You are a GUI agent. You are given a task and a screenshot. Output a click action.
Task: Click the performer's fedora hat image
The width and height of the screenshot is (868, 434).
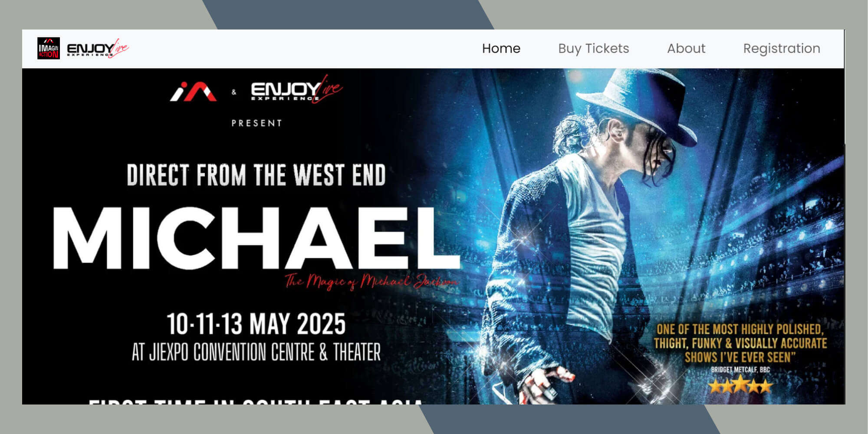click(639, 102)
